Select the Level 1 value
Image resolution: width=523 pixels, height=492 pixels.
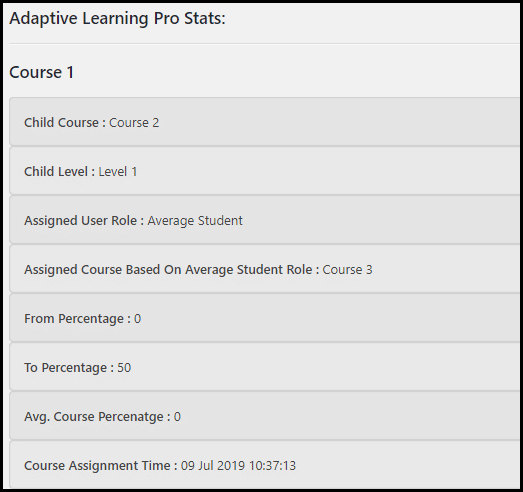coord(118,172)
